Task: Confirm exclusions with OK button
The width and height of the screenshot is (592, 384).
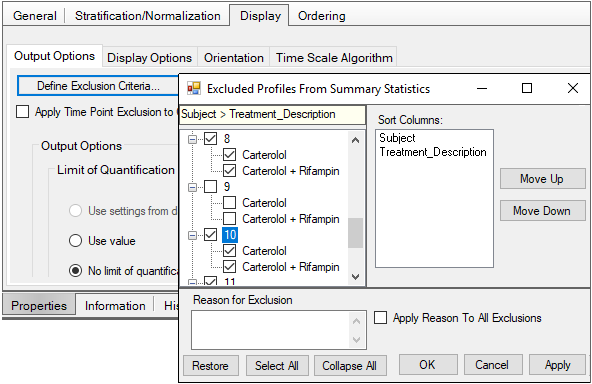Action: (x=428, y=364)
